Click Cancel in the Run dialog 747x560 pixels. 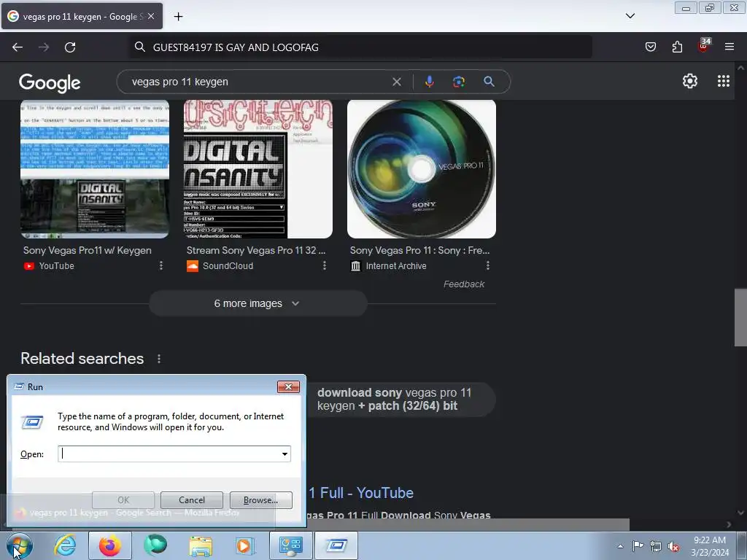point(192,500)
